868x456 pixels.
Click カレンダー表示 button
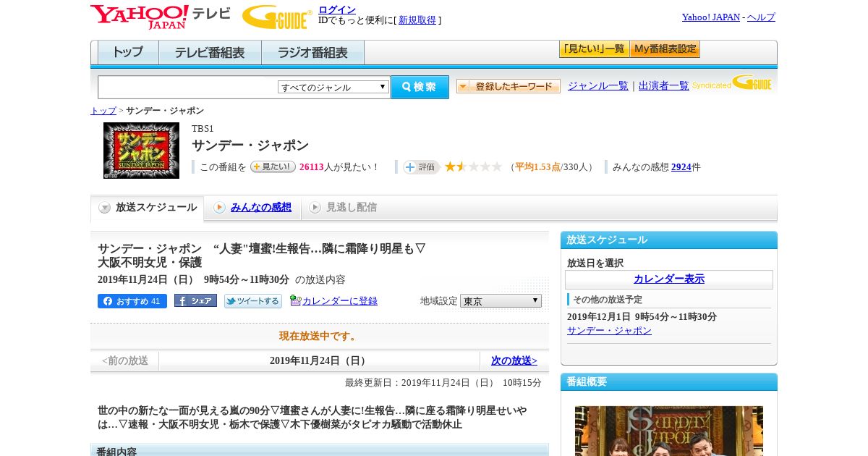[x=669, y=279]
